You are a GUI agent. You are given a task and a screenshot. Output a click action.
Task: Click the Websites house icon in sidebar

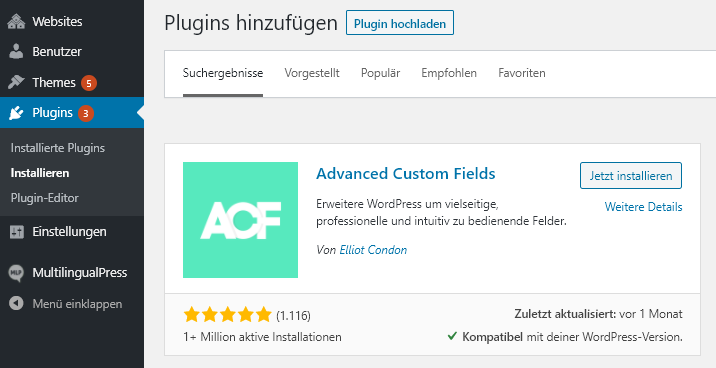(x=16, y=21)
